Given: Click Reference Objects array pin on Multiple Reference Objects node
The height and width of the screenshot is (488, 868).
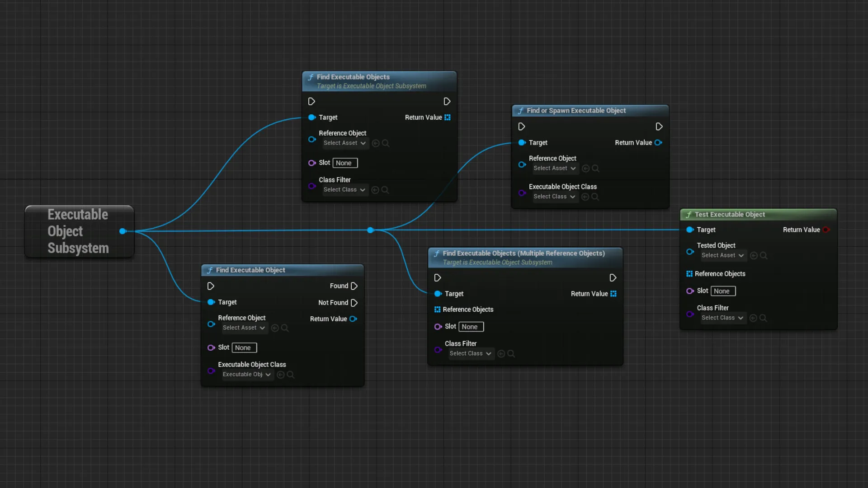Looking at the screenshot, I should pos(437,310).
